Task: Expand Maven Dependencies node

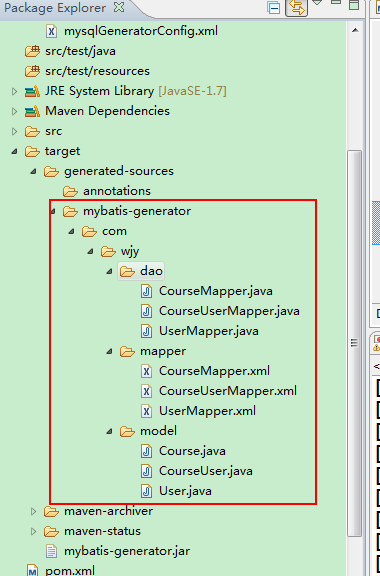Action: click(x=14, y=111)
